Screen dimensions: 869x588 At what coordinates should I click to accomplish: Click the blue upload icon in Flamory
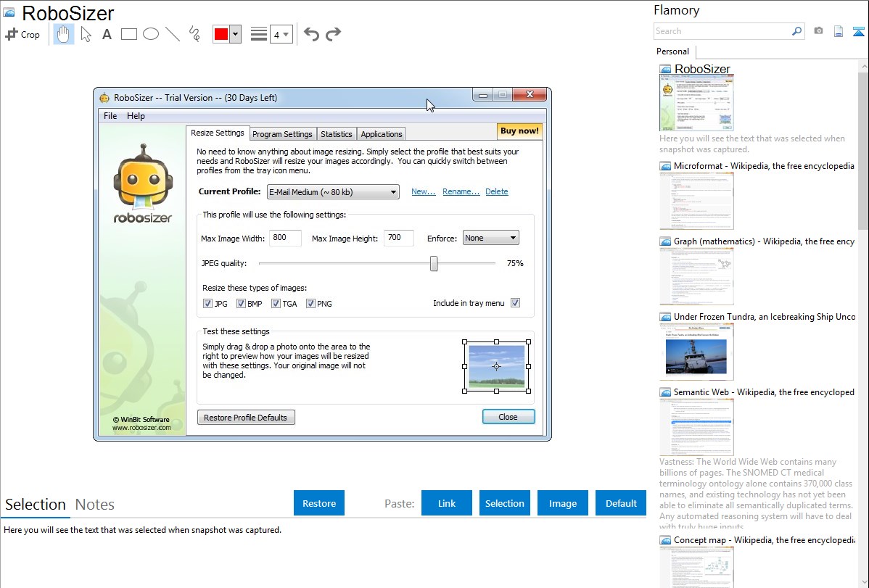(x=858, y=31)
